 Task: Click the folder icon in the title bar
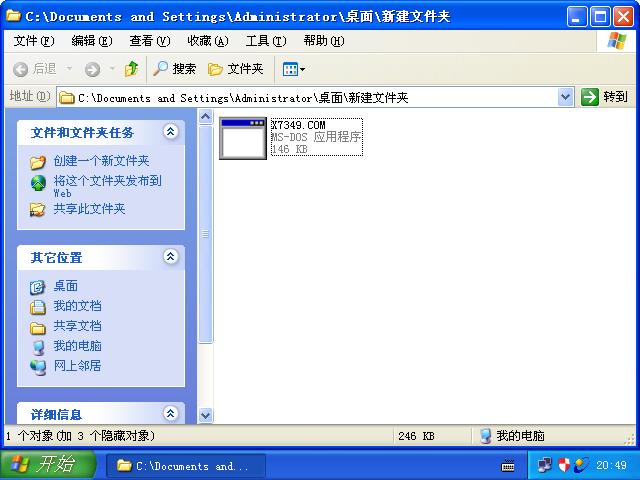point(13,16)
